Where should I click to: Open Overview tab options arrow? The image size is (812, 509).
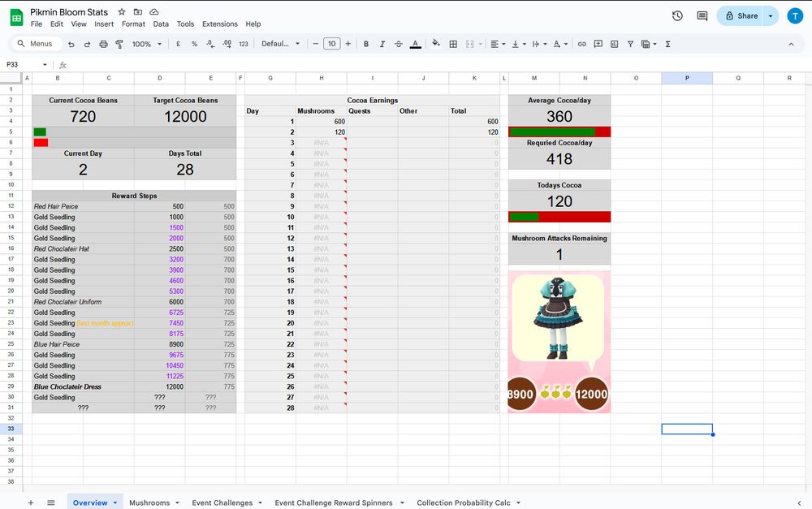pos(115,503)
